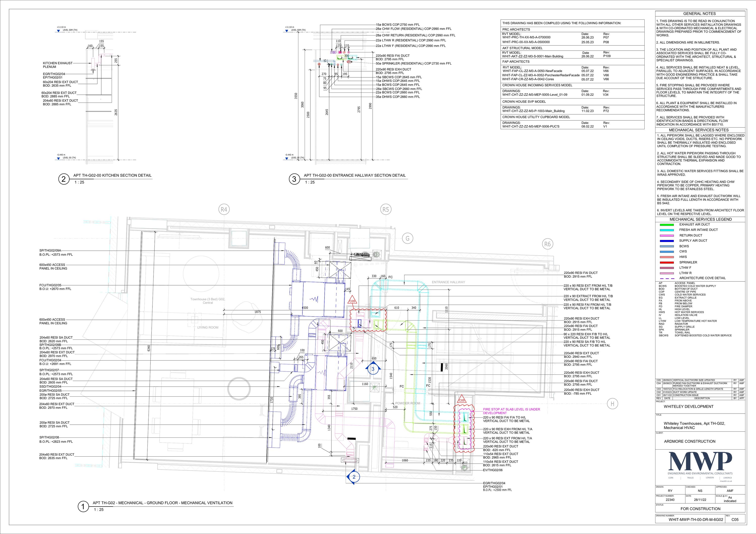Select the R4 grid bubble
The height and width of the screenshot is (534, 756).
point(224,209)
